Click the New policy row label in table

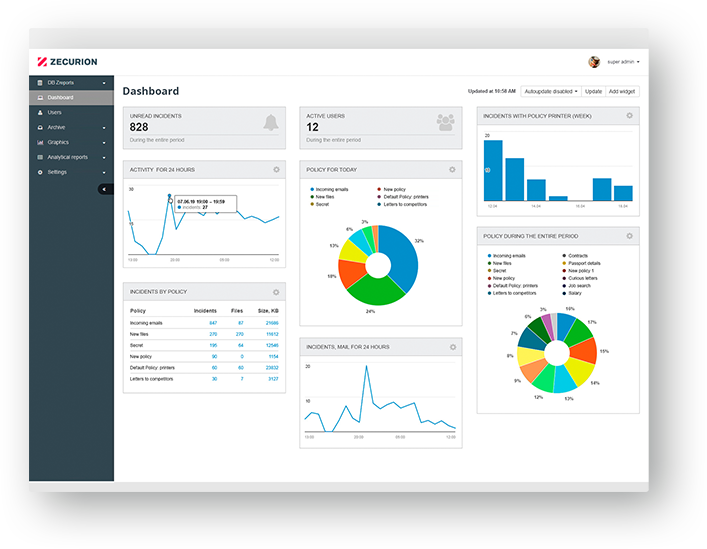(141, 356)
